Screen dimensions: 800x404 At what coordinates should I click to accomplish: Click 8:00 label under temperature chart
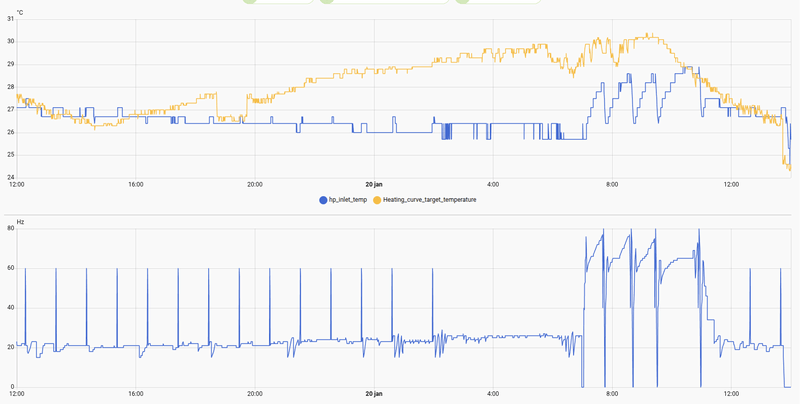coord(612,185)
